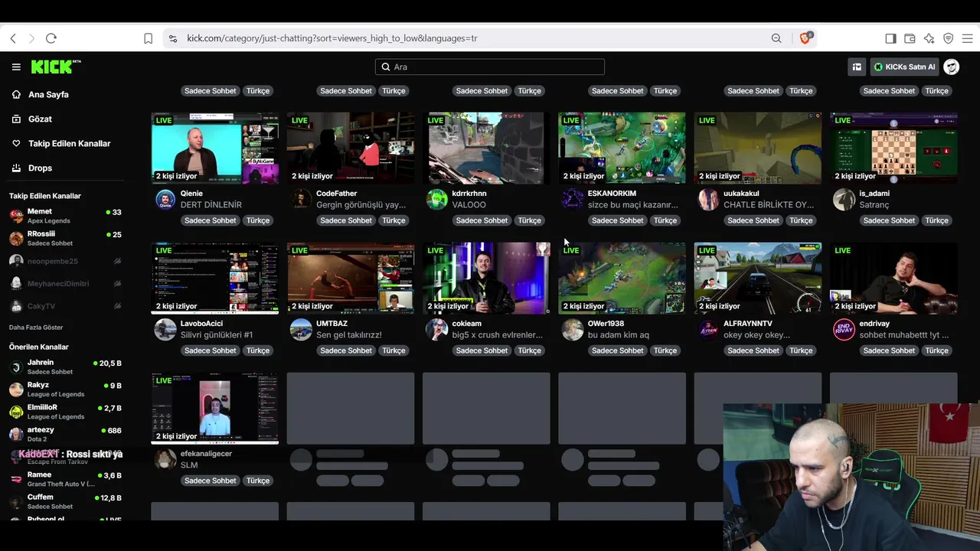Open the neonpembe25 offline channel

tap(65, 261)
